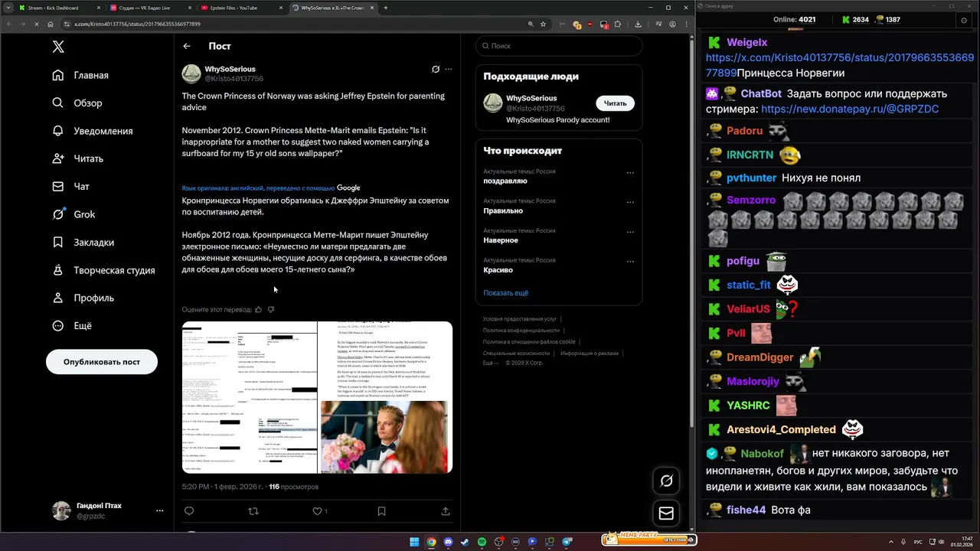Click Опубликовать пост button
980x551 pixels.
pyautogui.click(x=102, y=362)
